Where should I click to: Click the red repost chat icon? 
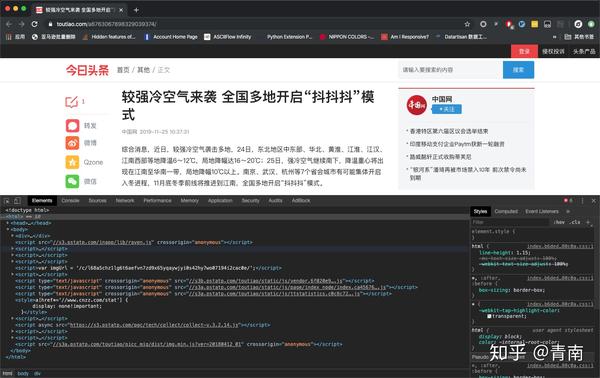(72, 125)
